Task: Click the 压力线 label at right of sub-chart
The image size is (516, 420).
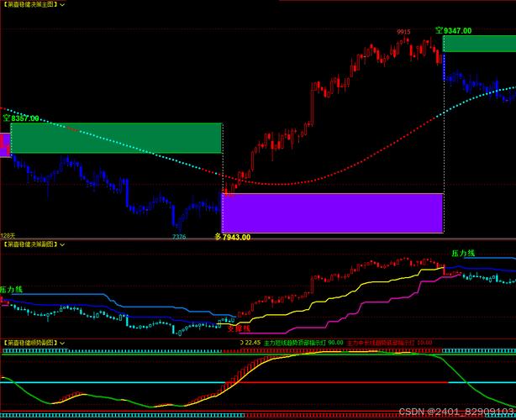Action: [x=463, y=253]
